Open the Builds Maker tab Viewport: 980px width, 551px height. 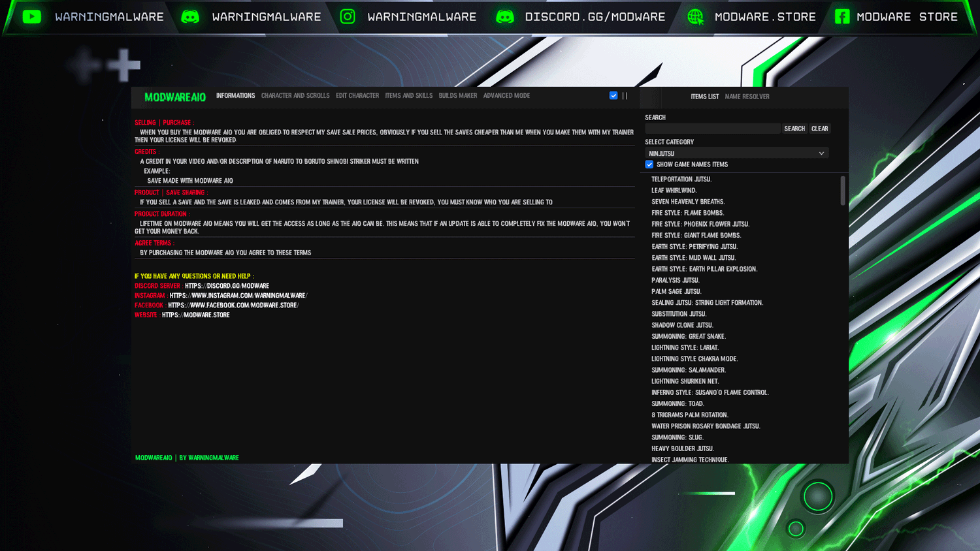click(x=458, y=95)
